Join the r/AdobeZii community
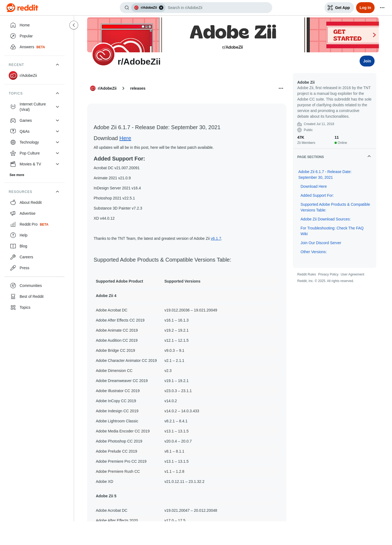 [x=367, y=61]
